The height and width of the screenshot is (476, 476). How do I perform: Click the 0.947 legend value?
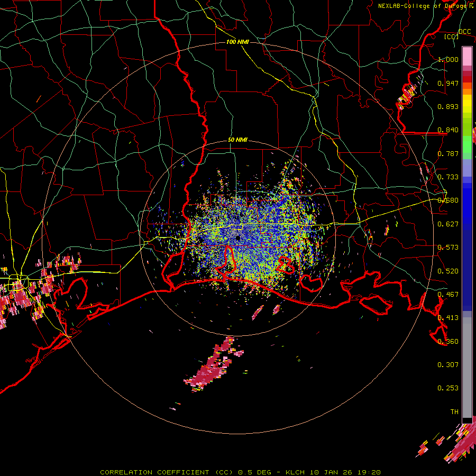(x=448, y=83)
